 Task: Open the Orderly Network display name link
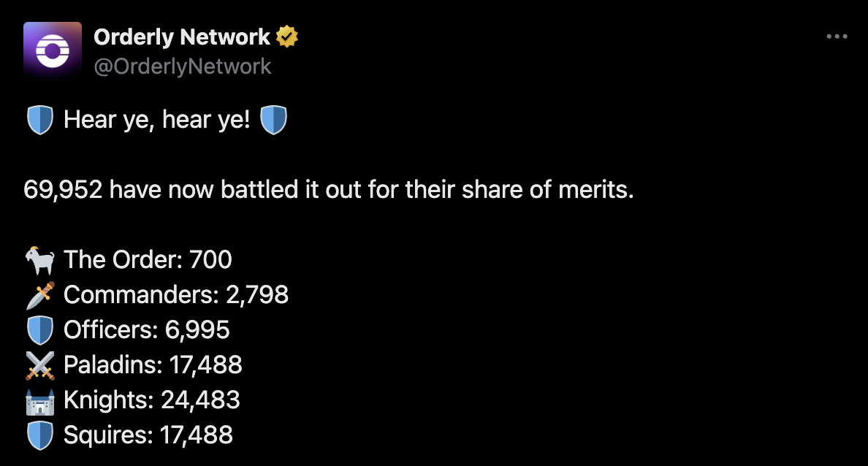182,37
